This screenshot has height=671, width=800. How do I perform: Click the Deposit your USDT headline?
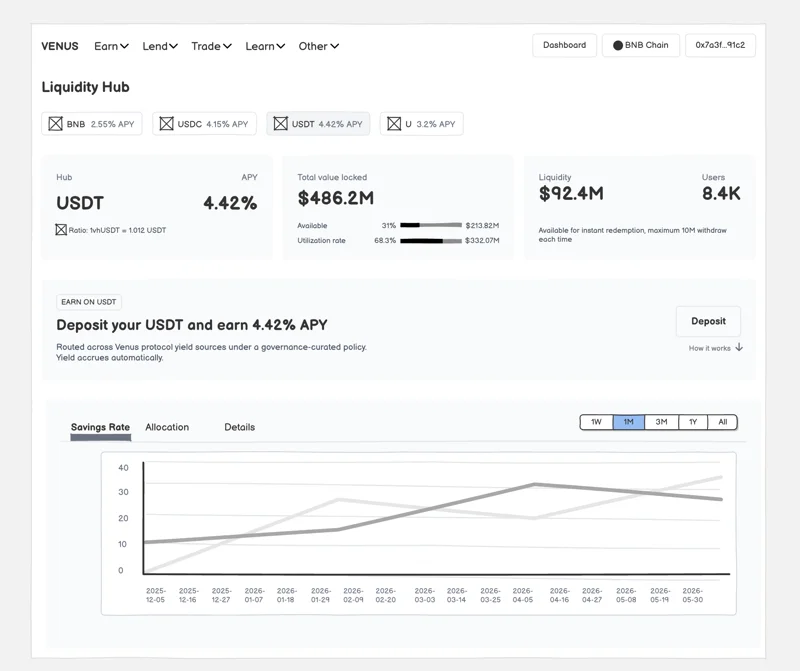(192, 325)
